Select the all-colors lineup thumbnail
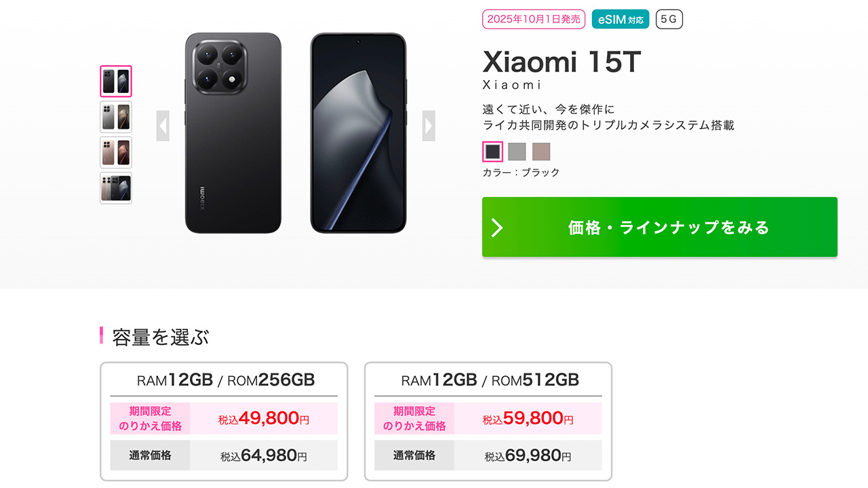868x488 pixels. (x=116, y=188)
